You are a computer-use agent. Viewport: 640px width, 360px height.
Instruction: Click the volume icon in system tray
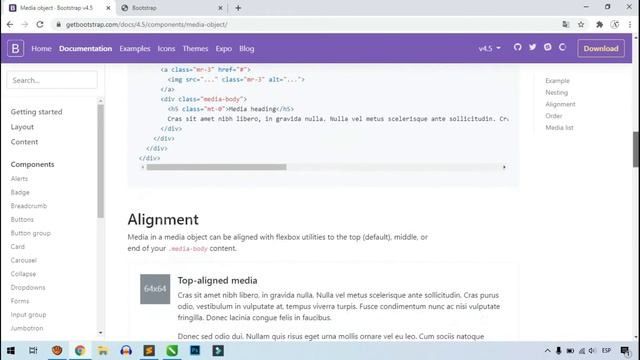pyautogui.click(x=593, y=351)
